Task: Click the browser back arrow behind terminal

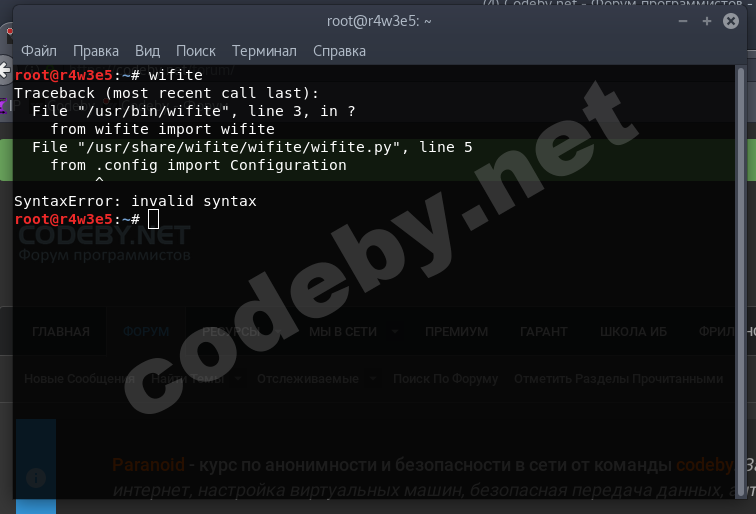Action: (5, 71)
